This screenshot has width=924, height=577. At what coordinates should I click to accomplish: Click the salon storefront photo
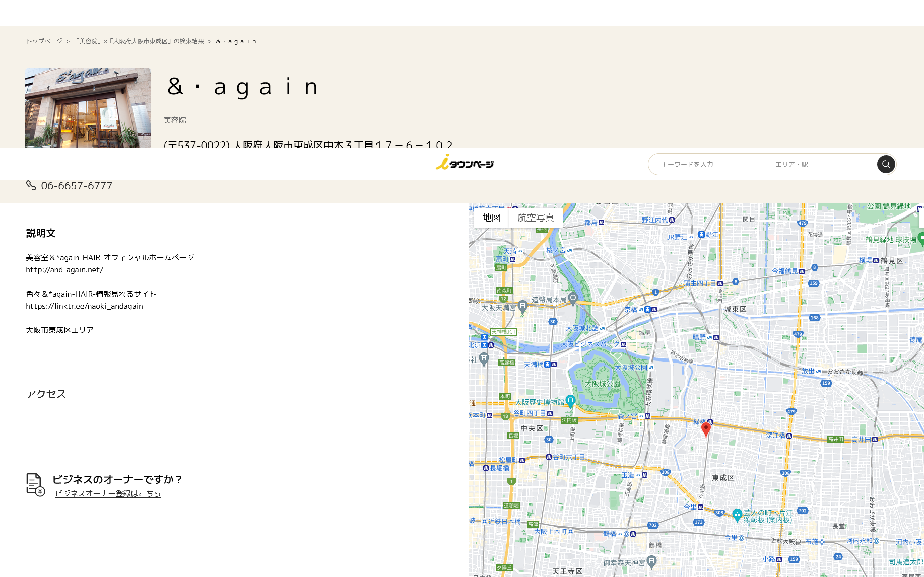coord(88,108)
